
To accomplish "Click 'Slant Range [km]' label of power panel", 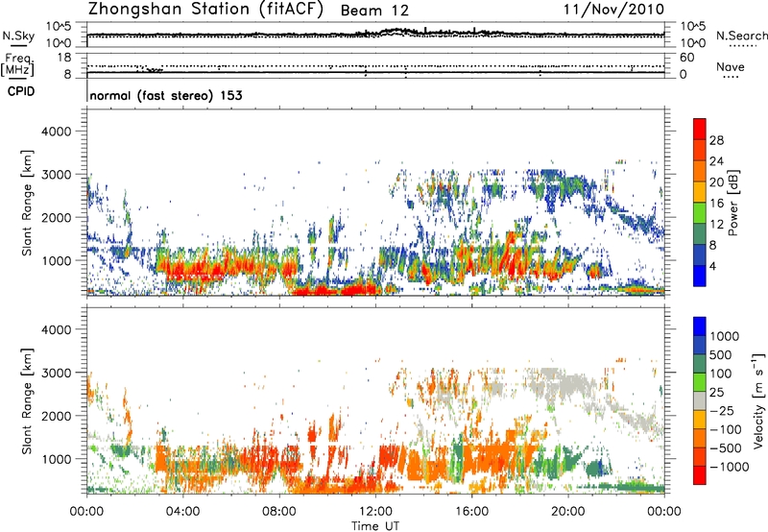I will [27, 203].
